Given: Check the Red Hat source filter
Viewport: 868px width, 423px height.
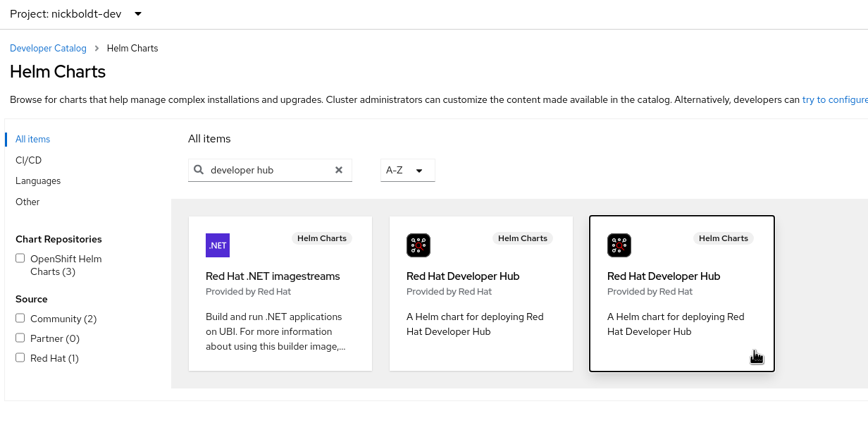Looking at the screenshot, I should coord(20,358).
